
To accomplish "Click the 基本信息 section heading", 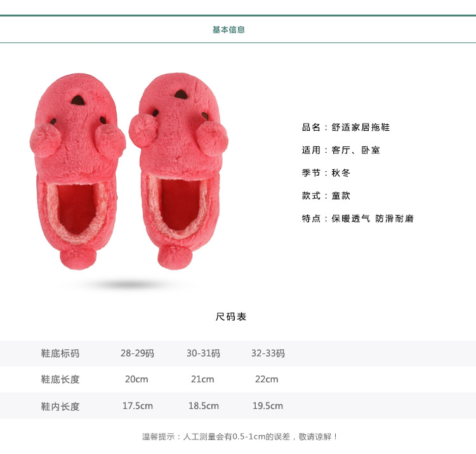I will (228, 30).
